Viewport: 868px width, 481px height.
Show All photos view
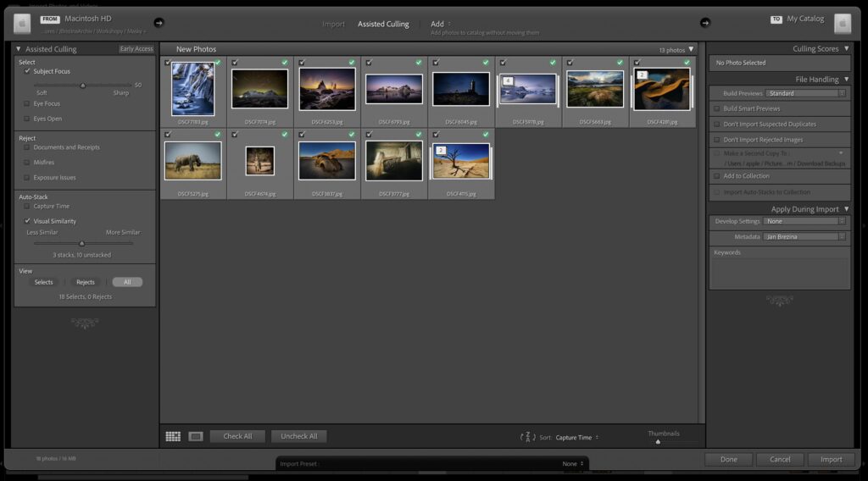(127, 282)
